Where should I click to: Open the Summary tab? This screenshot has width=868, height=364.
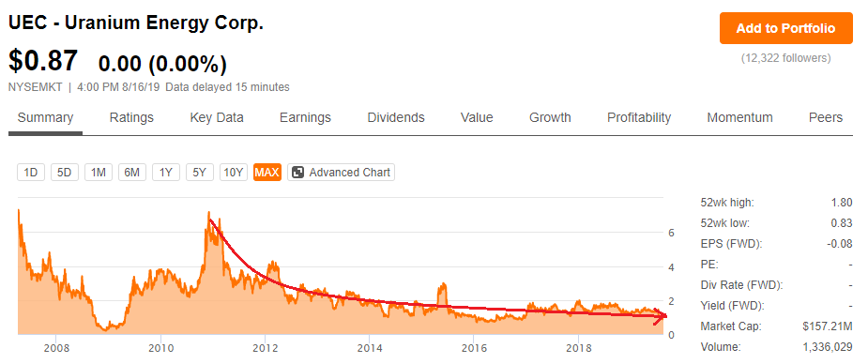click(45, 118)
